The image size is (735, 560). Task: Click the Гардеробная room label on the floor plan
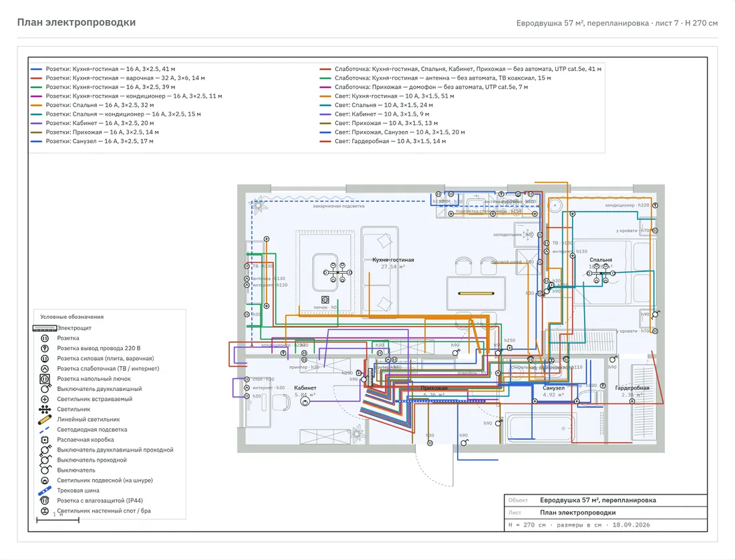(632, 388)
